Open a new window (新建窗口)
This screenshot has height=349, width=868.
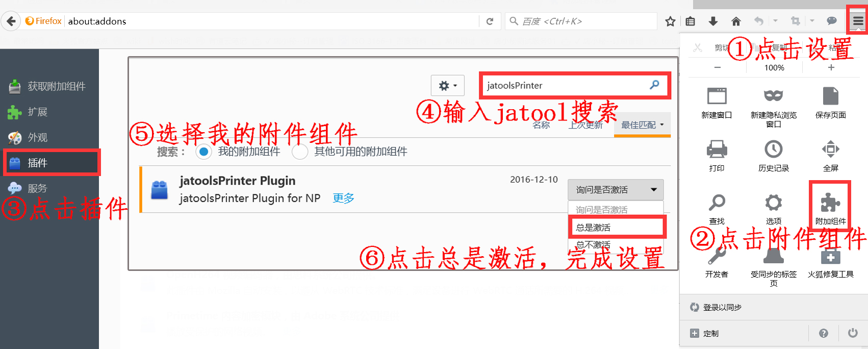click(717, 103)
